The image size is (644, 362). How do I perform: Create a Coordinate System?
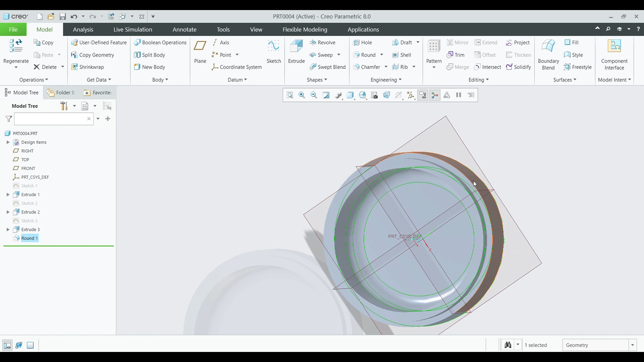pos(237,67)
